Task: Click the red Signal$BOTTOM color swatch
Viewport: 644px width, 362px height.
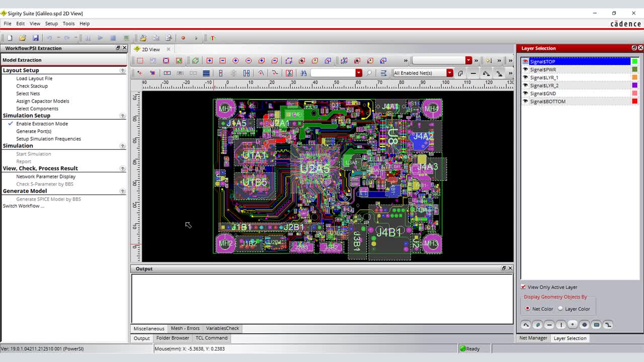Action: click(634, 101)
